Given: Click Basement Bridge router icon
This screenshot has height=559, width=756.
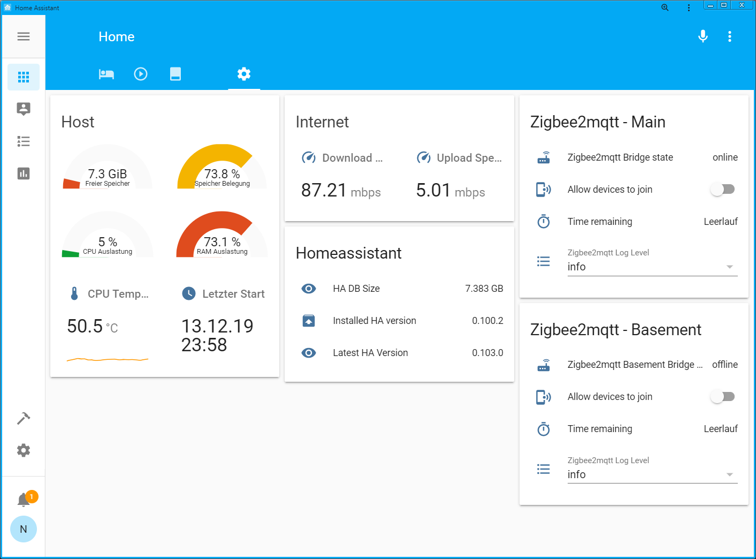Looking at the screenshot, I should [x=544, y=365].
